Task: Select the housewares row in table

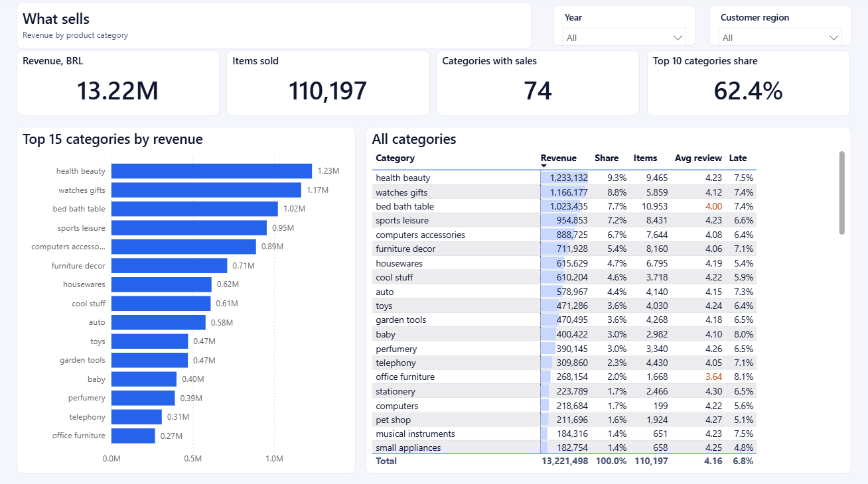Action: click(564, 263)
